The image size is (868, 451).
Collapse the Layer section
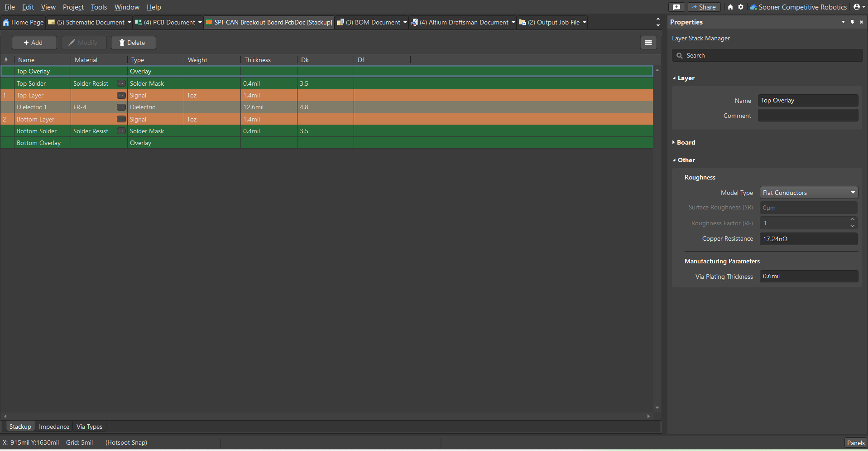pos(674,78)
